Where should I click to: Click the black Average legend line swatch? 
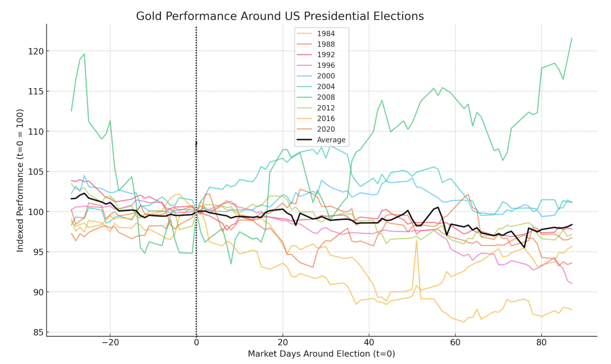[x=304, y=140]
